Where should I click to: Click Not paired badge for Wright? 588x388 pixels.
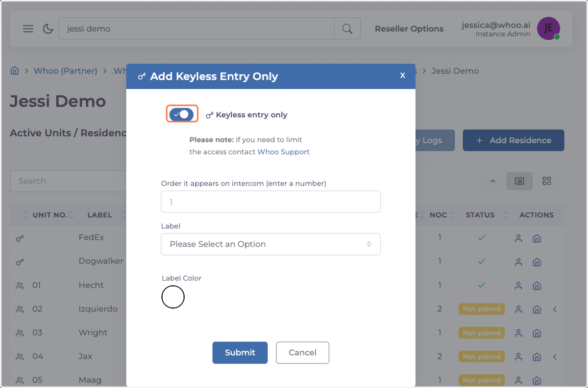tap(482, 333)
